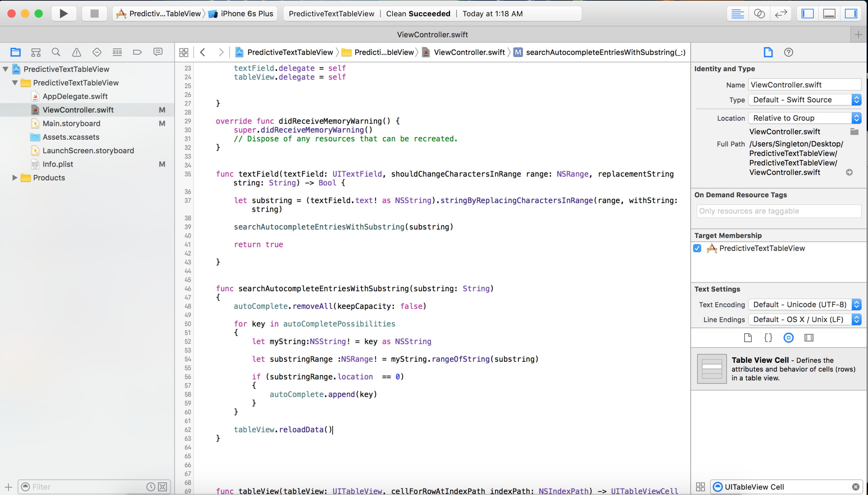868x495 pixels.
Task: Clear the UITableView Cell library search
Action: [856, 487]
